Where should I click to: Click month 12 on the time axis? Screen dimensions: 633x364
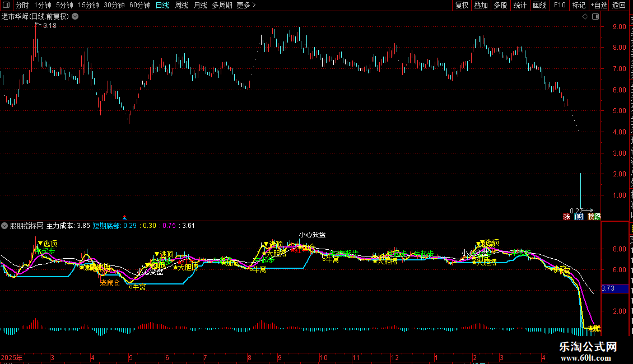395,358
